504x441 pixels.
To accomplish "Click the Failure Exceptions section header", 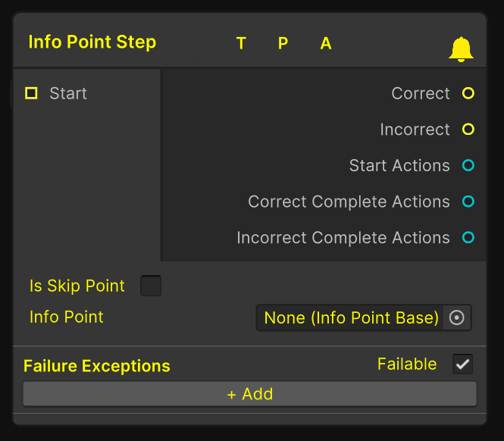I will tap(96, 366).
